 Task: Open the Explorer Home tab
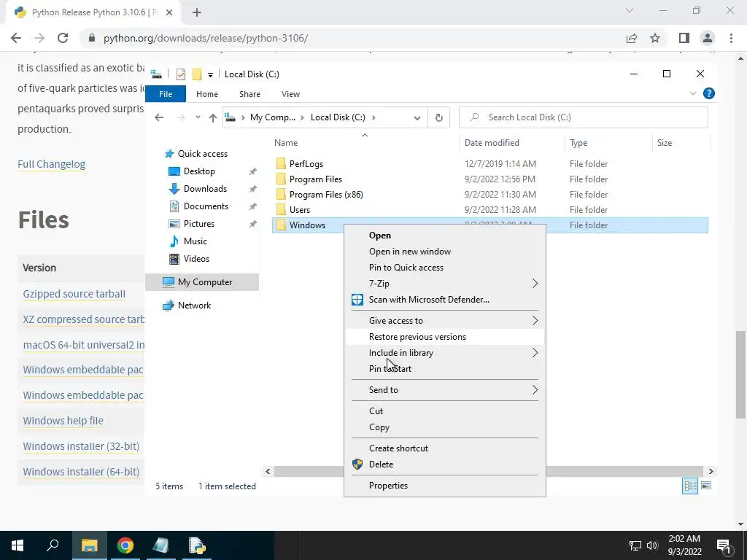point(206,94)
